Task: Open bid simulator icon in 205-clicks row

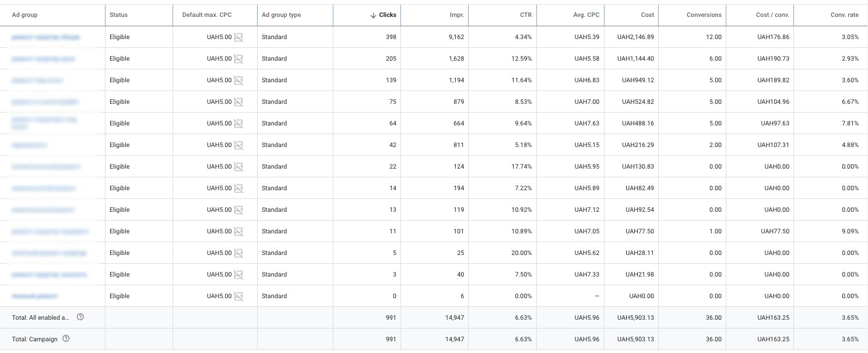Action: coord(238,59)
